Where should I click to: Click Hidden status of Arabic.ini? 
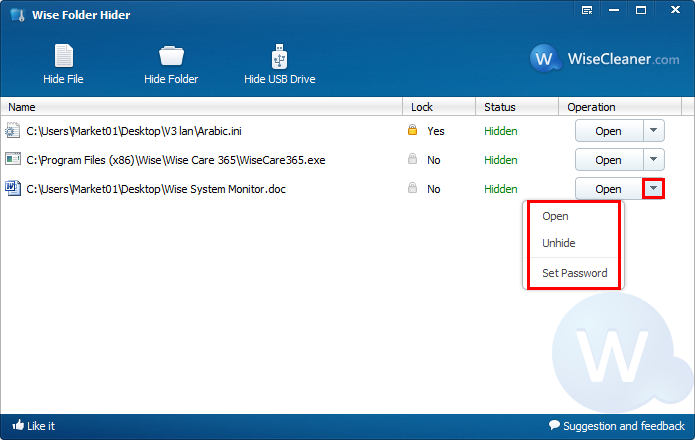500,131
